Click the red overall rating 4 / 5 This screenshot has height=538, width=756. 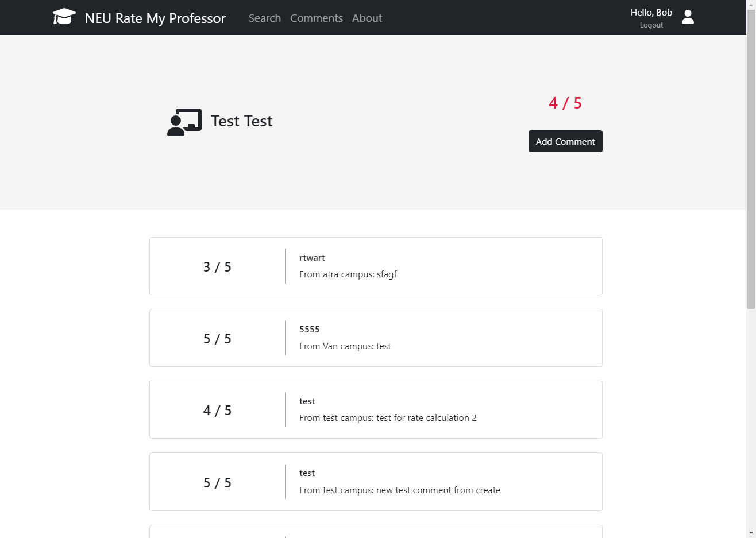[565, 103]
